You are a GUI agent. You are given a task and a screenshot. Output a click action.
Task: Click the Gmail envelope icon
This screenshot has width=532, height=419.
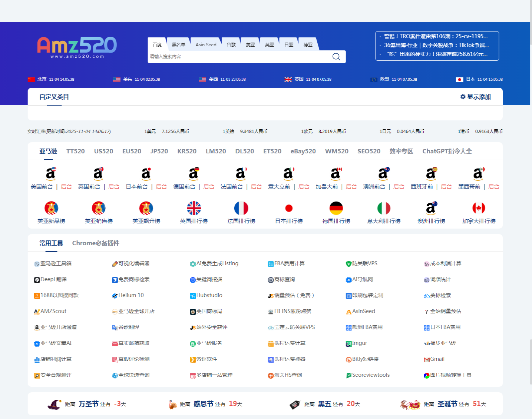[x=426, y=359]
